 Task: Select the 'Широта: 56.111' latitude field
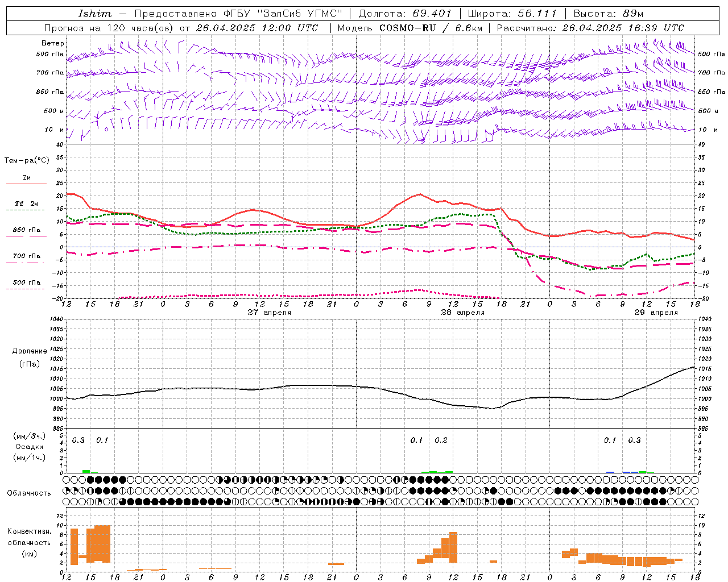(x=512, y=13)
